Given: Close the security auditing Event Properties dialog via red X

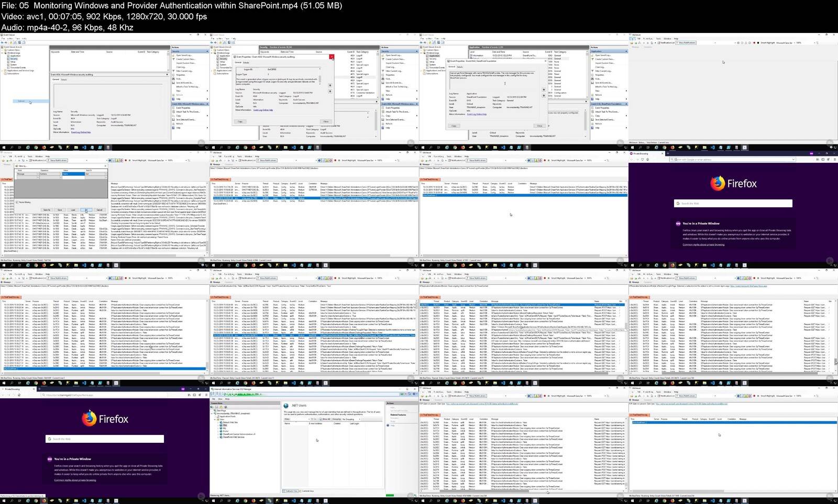Looking at the screenshot, I should [331, 57].
